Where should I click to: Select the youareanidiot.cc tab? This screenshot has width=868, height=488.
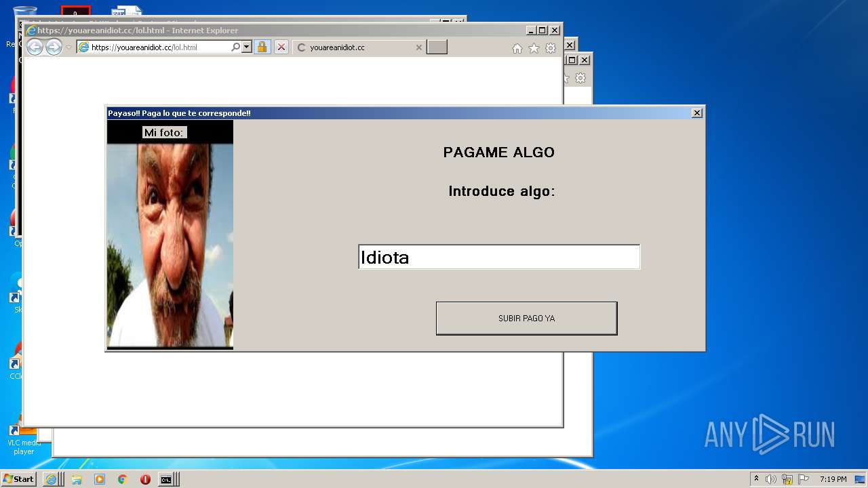[x=359, y=47]
